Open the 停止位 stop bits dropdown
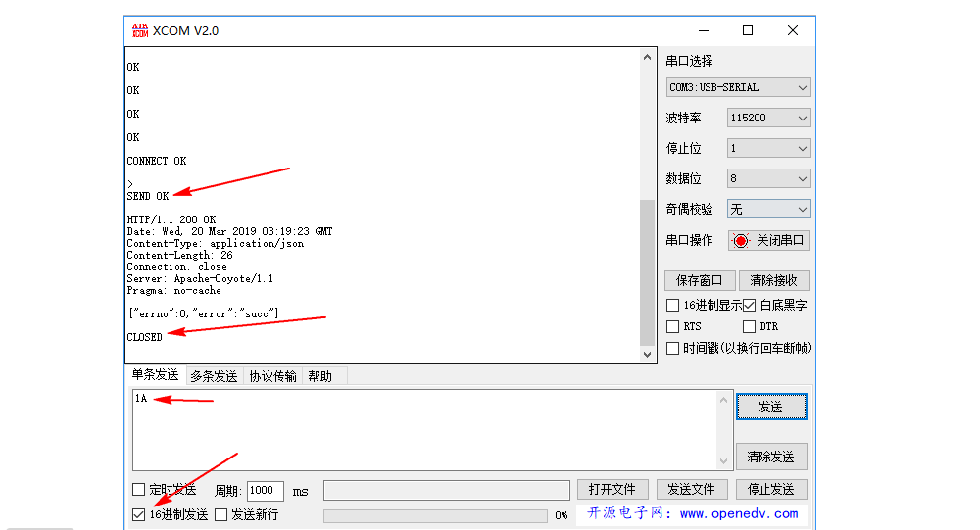Image resolution: width=980 pixels, height=530 pixels. pos(768,148)
